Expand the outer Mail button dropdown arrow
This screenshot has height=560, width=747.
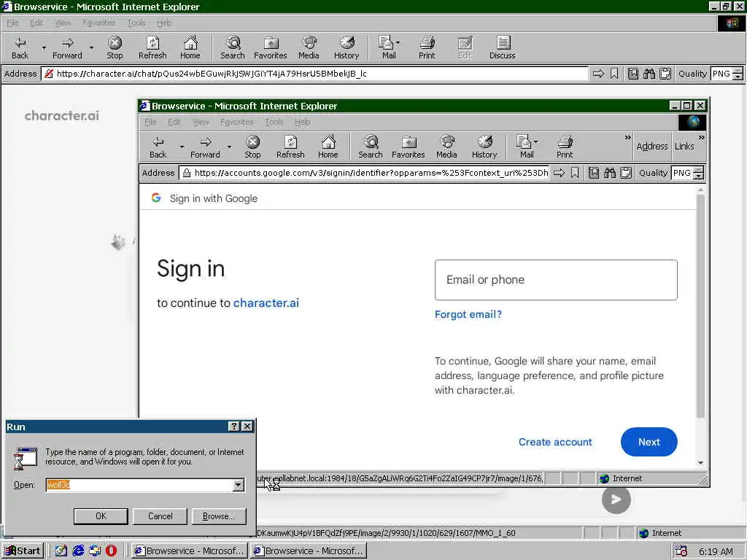point(398,43)
